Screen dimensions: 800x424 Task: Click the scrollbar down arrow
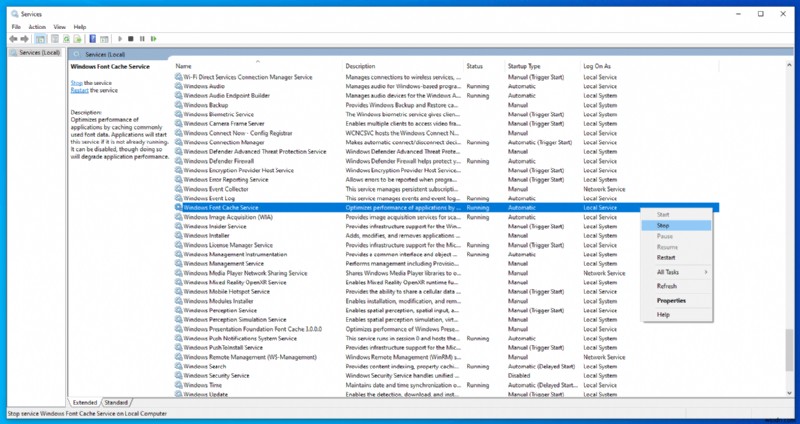(789, 393)
